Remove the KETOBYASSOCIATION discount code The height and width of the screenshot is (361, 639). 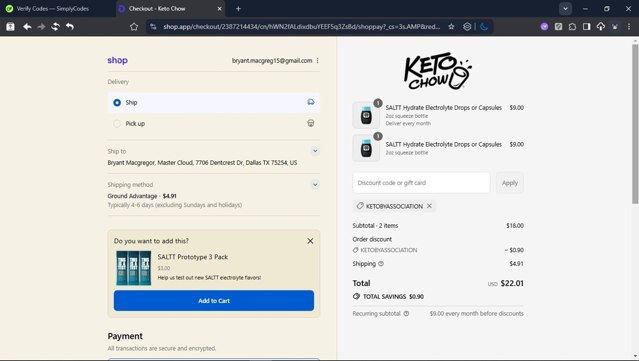(x=429, y=206)
